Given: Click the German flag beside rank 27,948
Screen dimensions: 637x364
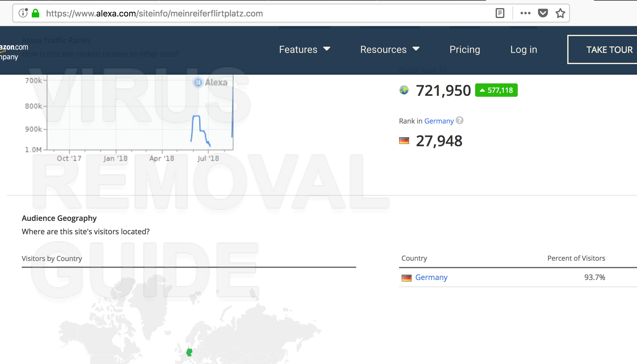Looking at the screenshot, I should pyautogui.click(x=404, y=141).
